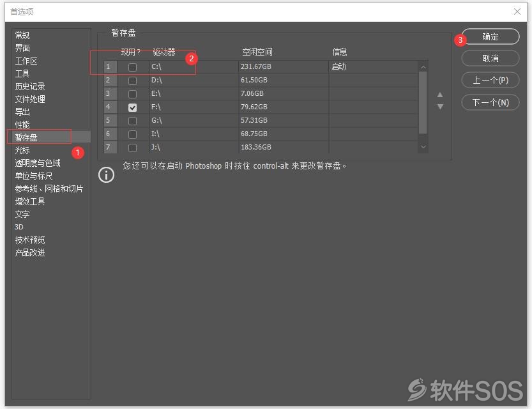Open 参考线、网格和切片 preferences
The width and height of the screenshot is (532, 409).
click(49, 189)
